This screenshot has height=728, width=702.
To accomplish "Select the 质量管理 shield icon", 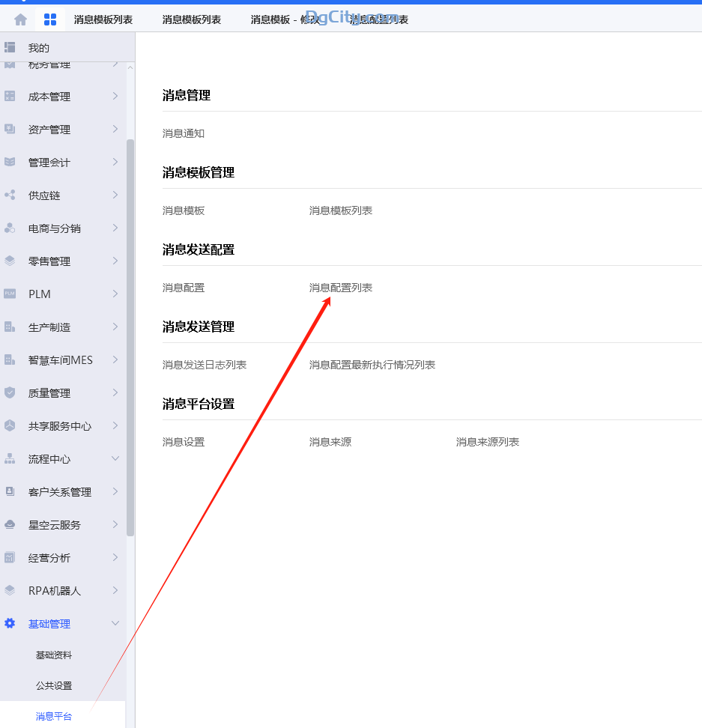I will pyautogui.click(x=10, y=392).
